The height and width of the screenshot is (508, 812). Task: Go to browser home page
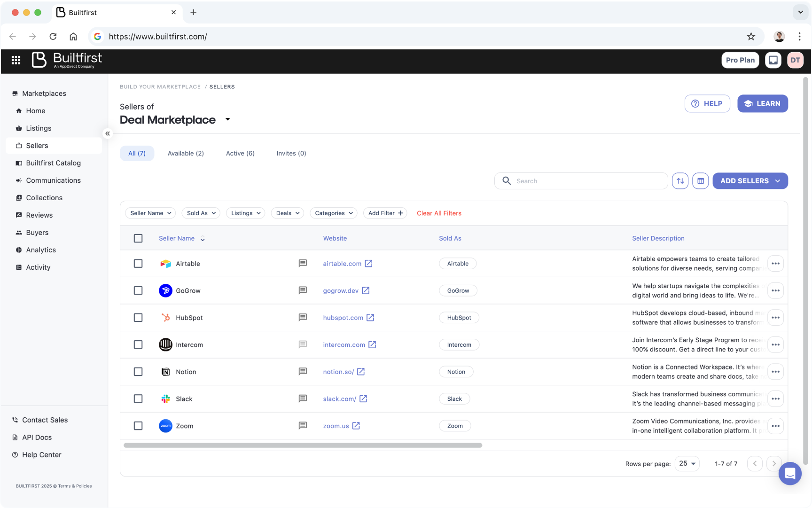[73, 37]
